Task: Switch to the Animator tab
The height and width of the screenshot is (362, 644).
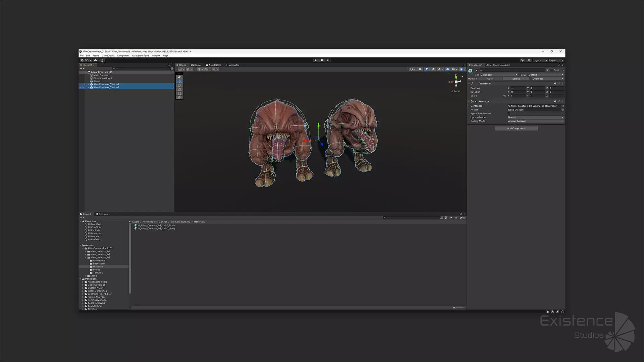Action: pyautogui.click(x=232, y=65)
